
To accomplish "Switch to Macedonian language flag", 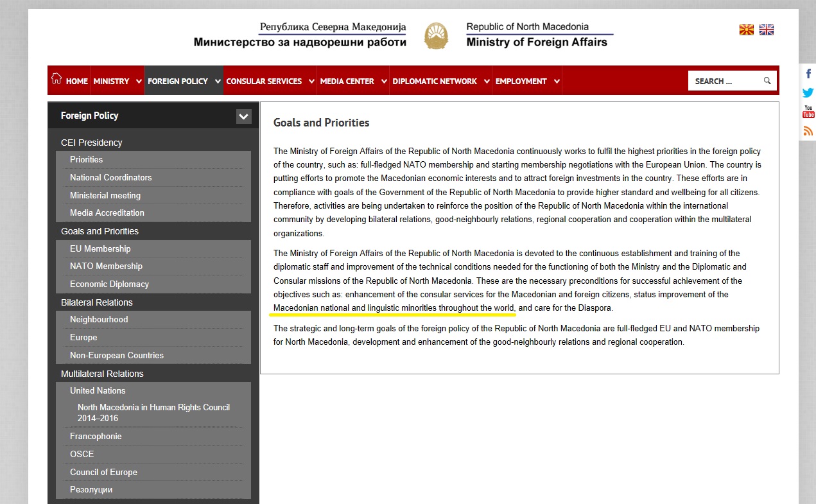I will 746,30.
